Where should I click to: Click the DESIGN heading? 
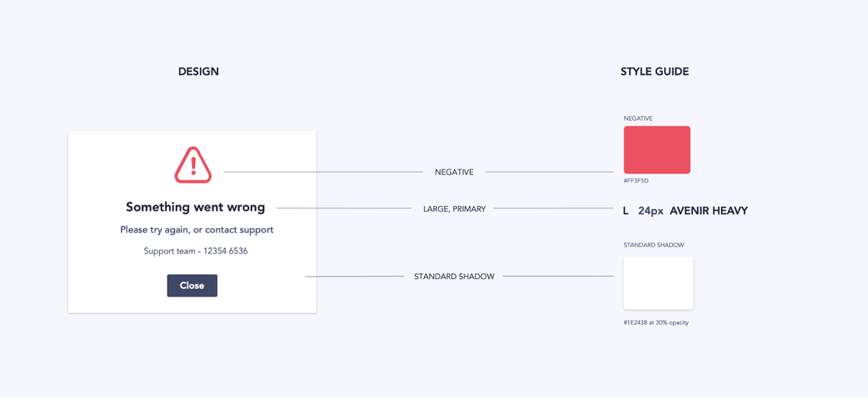point(199,71)
